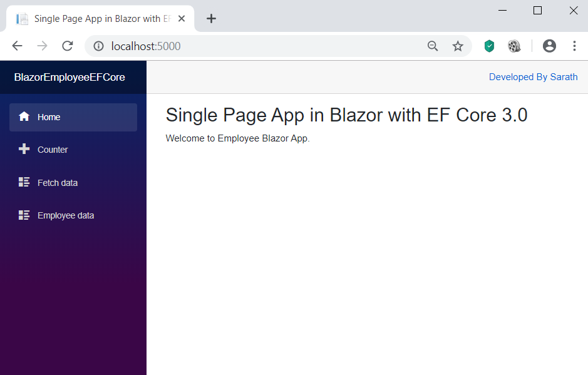588x375 pixels.
Task: Open the Employee data navigation item
Action: click(73, 215)
